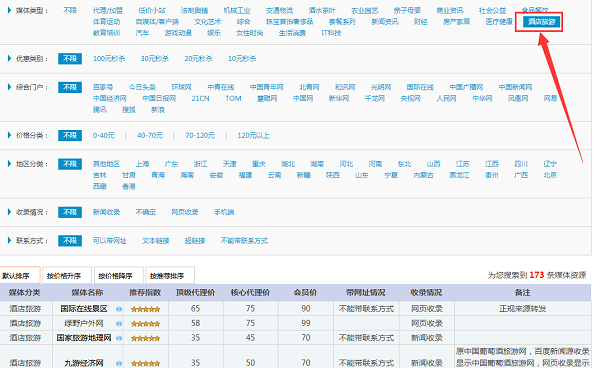600x368 pixels.
Task: Filter by 30元秒杀 discount
Action: [155, 59]
